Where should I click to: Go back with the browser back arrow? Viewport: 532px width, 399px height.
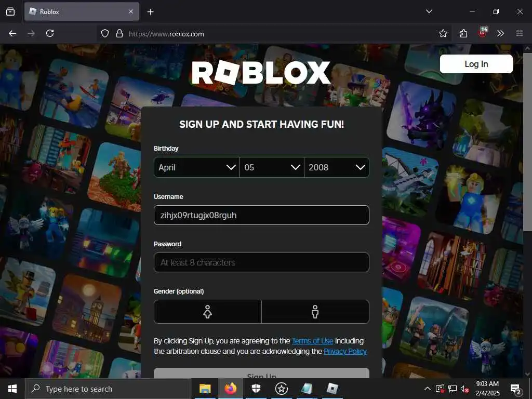click(x=12, y=33)
